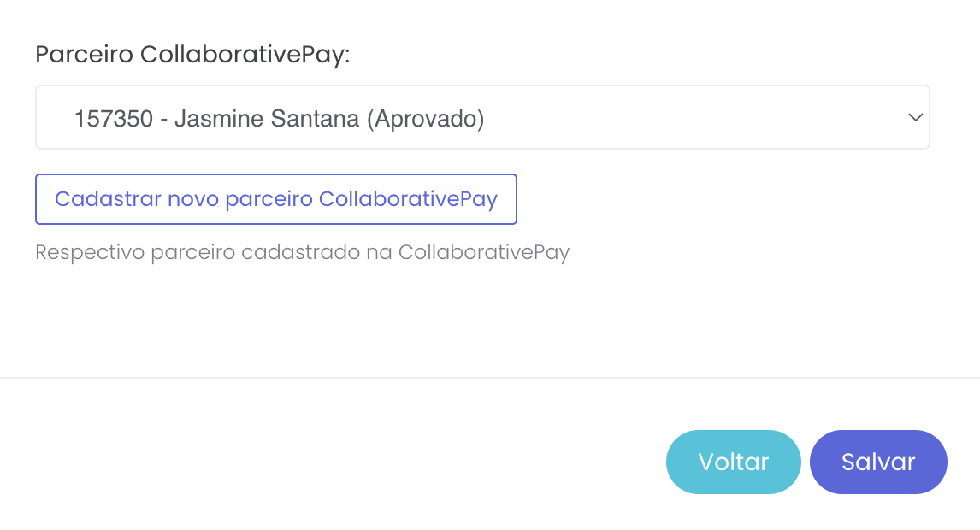980x530 pixels.
Task: Toggle the partner selector's caret icon
Action: (x=916, y=117)
